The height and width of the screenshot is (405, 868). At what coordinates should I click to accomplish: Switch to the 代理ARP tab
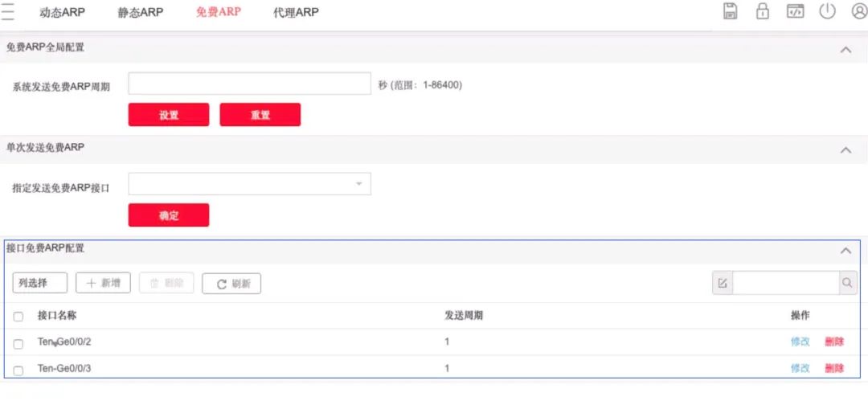point(296,12)
